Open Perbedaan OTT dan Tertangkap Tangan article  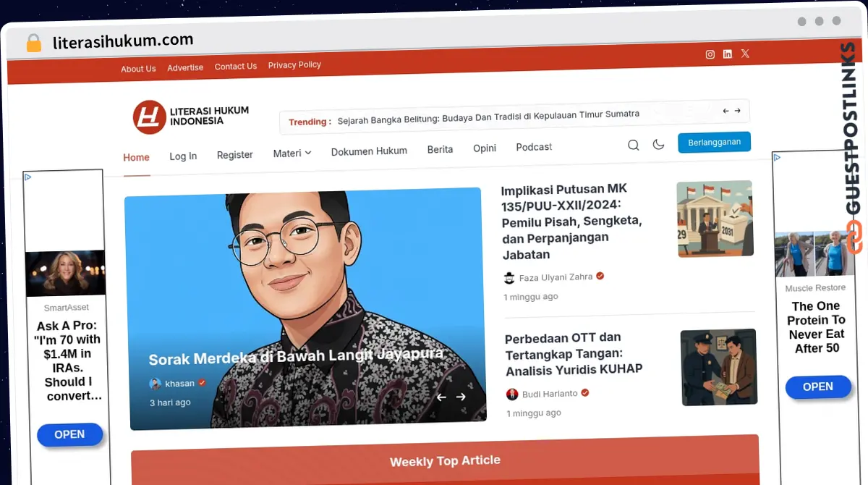[574, 354]
